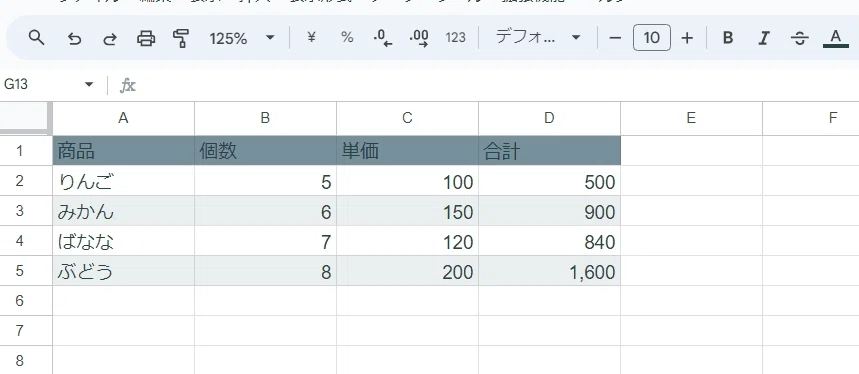Toggle bold formatting
859x374 pixels.
[728, 38]
